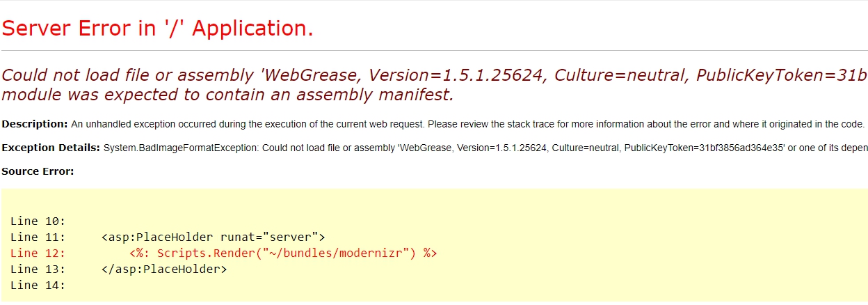Click the 'Line 11:' label in source box
Viewport: 868px width, 305px height.
click(38, 237)
